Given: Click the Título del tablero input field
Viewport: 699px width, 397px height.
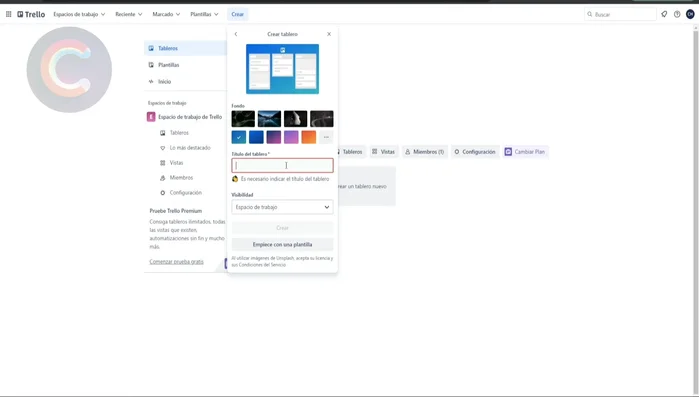Looking at the screenshot, I should (282, 165).
